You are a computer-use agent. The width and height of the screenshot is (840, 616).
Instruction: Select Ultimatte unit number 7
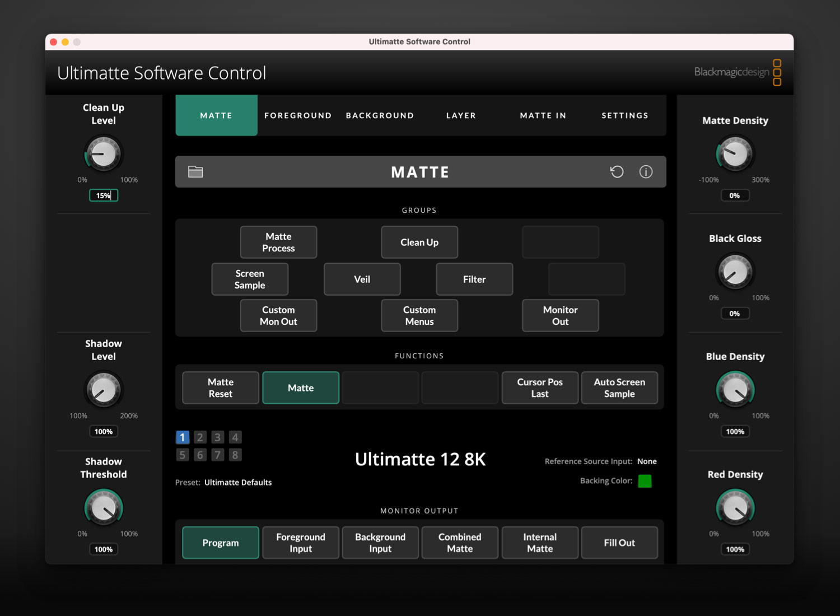tap(218, 455)
